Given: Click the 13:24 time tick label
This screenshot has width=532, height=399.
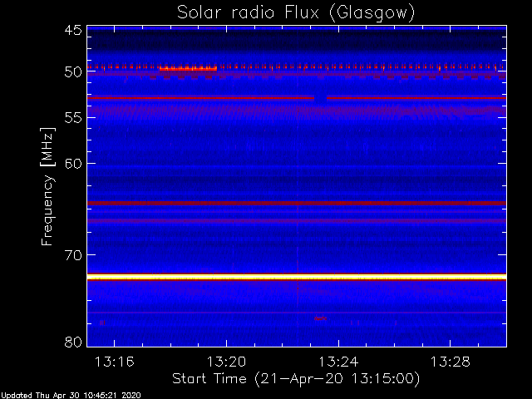Looking at the screenshot, I should [x=338, y=362].
